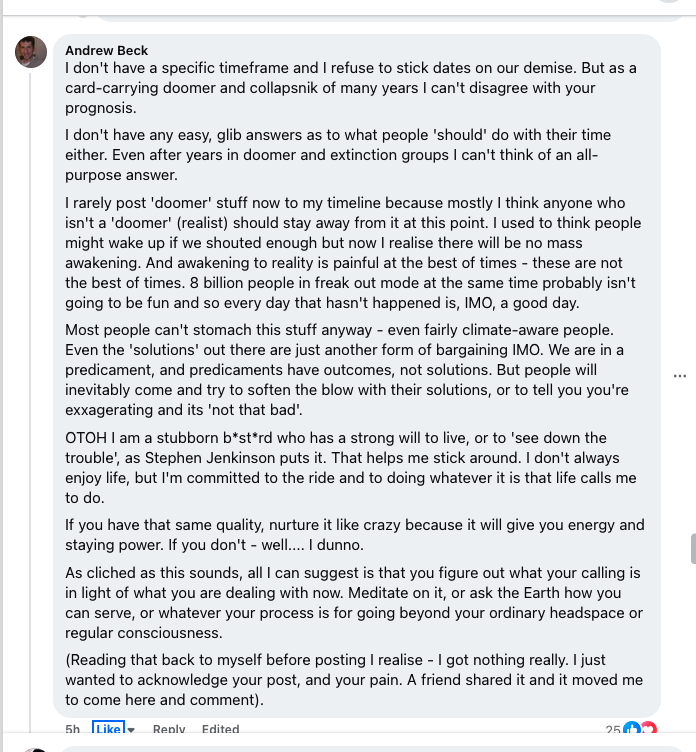The height and width of the screenshot is (752, 696).
Task: Show the 25 reactions count list
Action: (613, 730)
